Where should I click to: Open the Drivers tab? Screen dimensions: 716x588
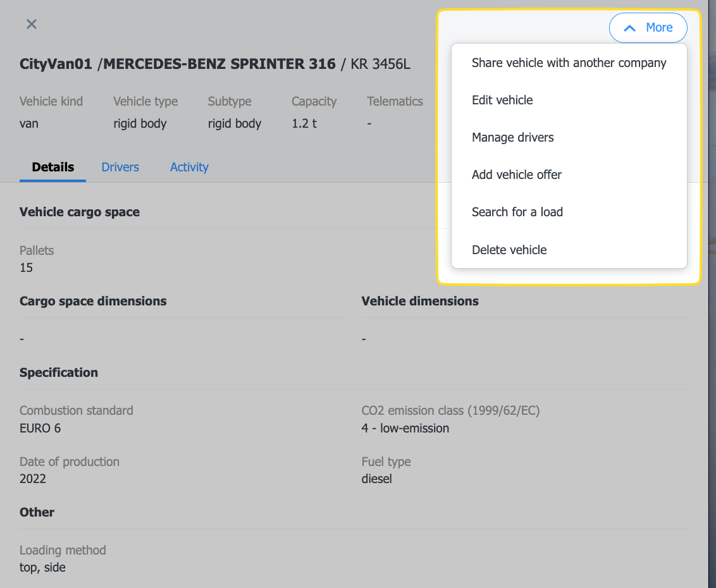pos(120,168)
